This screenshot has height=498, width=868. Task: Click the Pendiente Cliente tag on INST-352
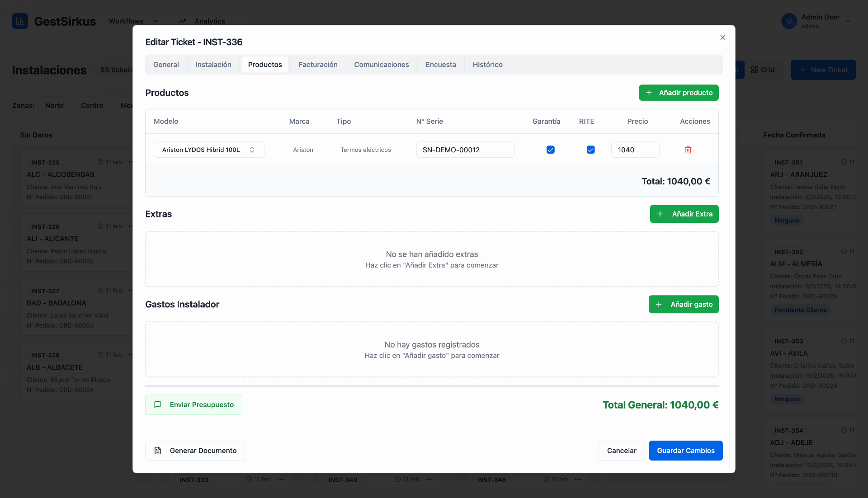tap(800, 310)
